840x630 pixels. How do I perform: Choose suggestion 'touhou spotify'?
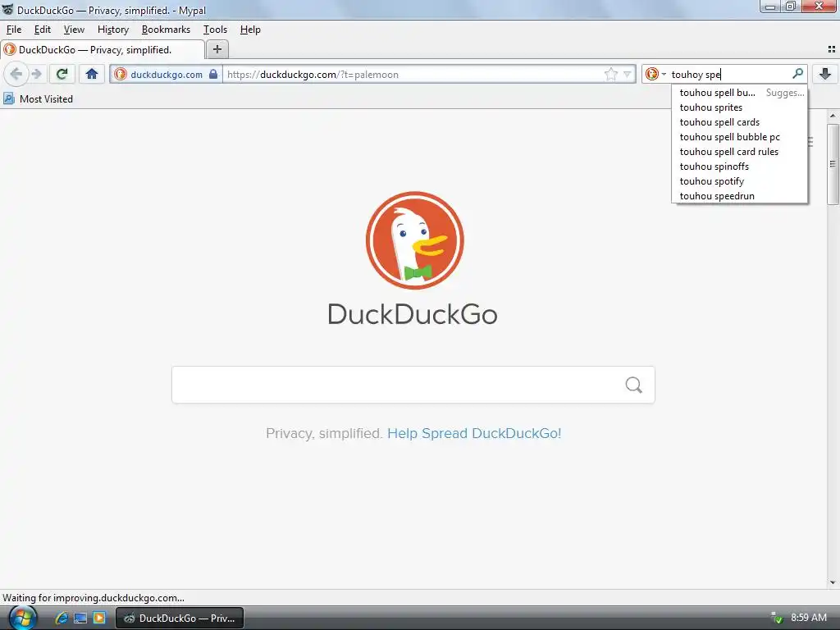pos(740,181)
